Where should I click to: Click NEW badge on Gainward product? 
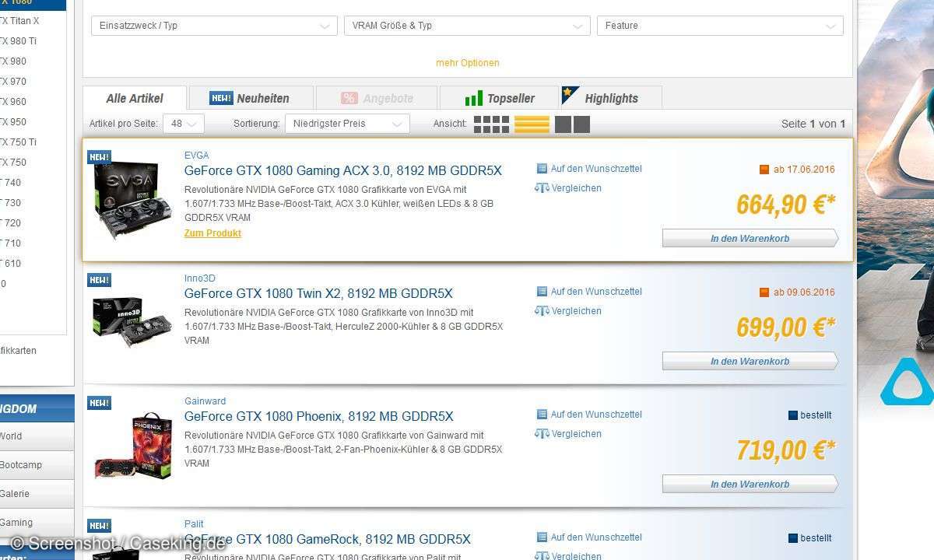click(x=99, y=403)
